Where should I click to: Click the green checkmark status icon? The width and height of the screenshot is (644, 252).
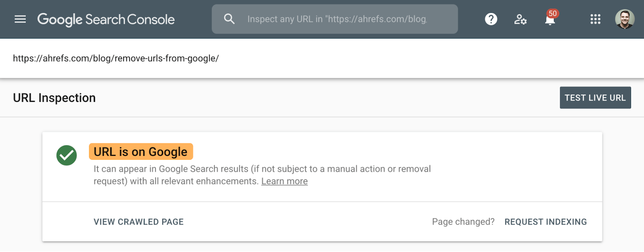tap(66, 155)
